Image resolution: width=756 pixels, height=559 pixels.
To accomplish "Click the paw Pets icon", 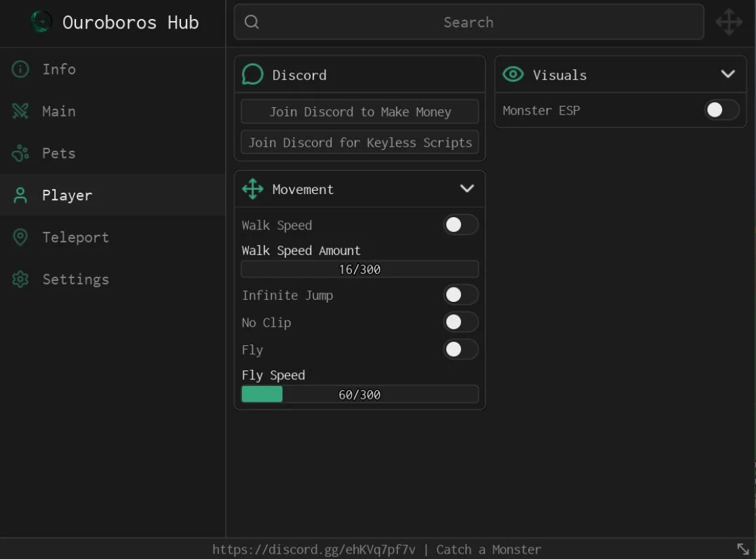I will [20, 153].
